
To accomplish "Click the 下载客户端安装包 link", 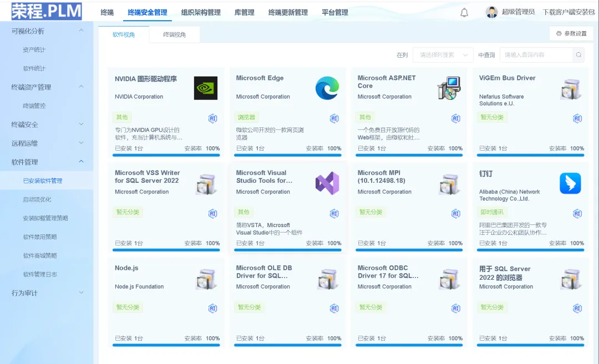I will [x=568, y=12].
